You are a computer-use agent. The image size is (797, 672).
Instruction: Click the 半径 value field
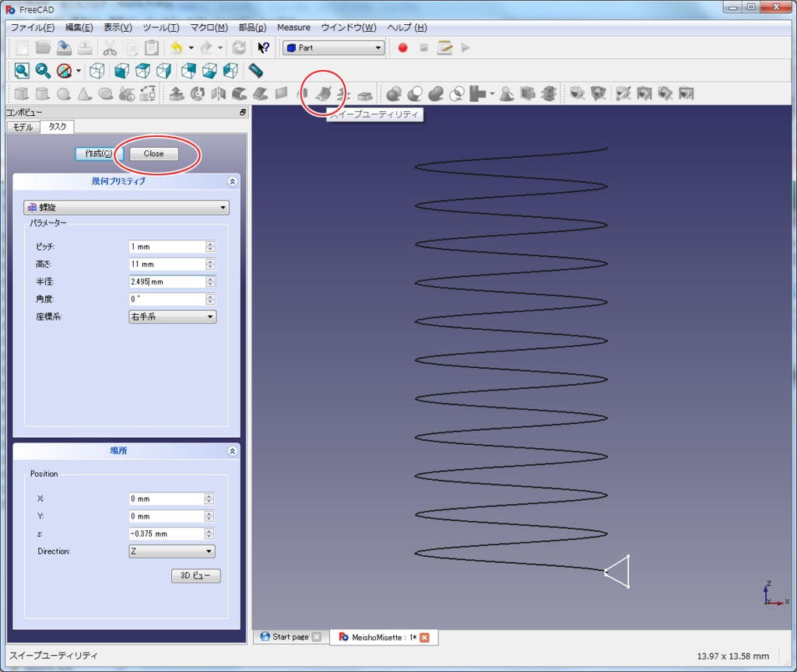(x=168, y=282)
